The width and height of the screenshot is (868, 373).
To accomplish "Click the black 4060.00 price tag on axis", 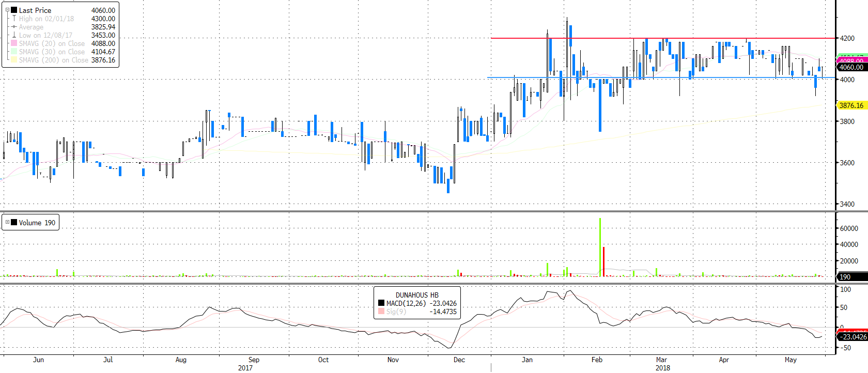I will point(851,67).
